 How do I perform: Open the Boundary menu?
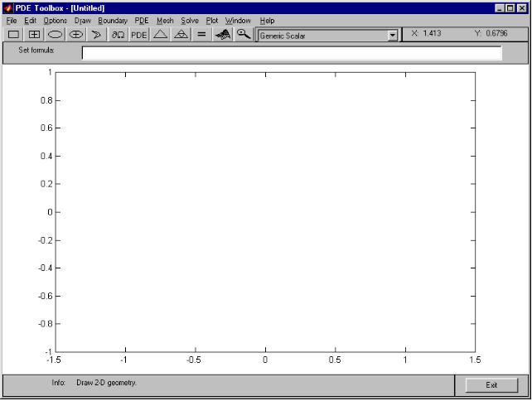[113, 21]
